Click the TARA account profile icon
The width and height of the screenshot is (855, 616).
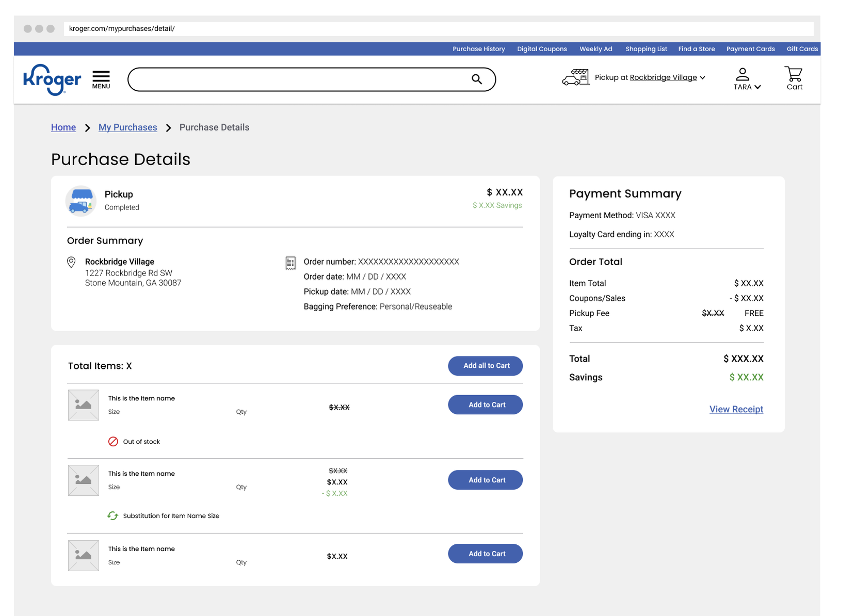[743, 74]
